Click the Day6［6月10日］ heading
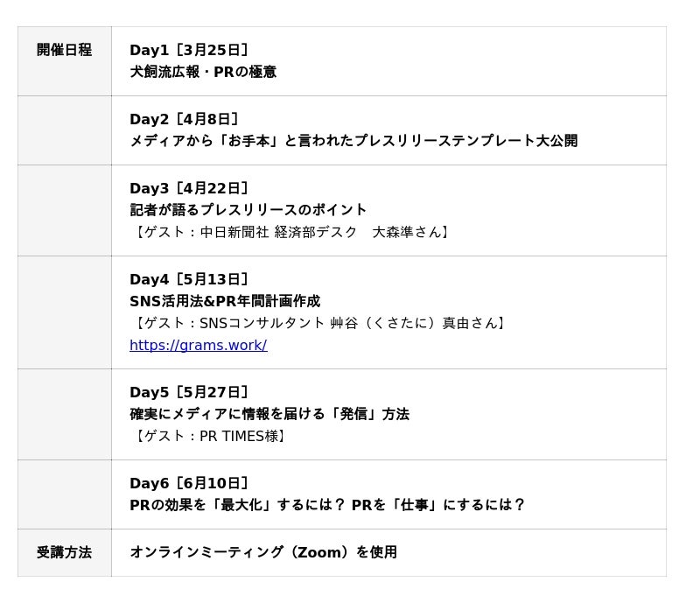Image resolution: width=700 pixels, height=603 pixels. coord(190,483)
